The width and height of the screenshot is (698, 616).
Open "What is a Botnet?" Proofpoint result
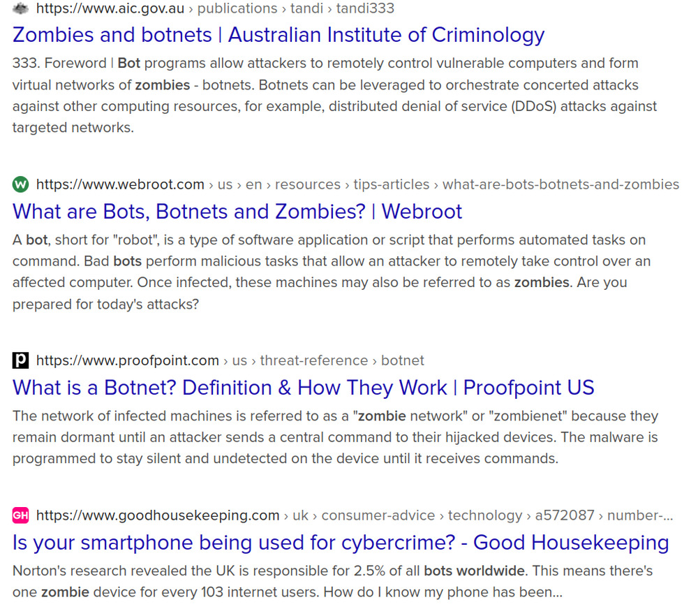(303, 387)
